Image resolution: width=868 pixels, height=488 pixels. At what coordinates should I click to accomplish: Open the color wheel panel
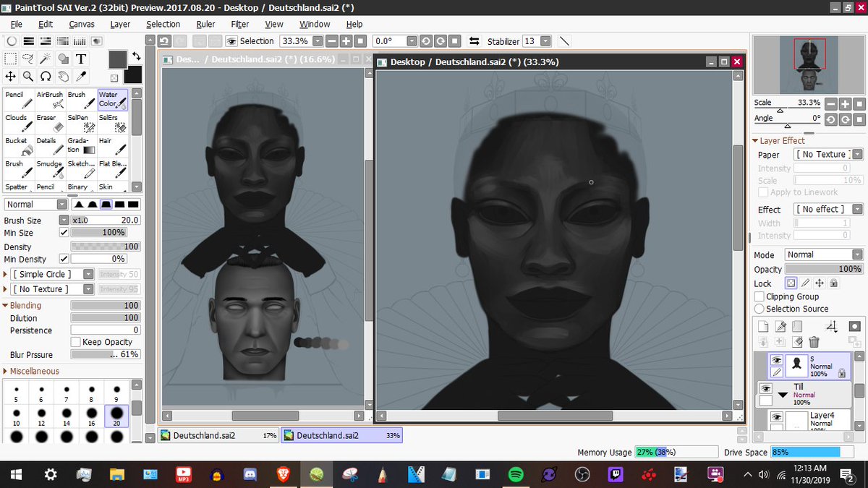12,40
